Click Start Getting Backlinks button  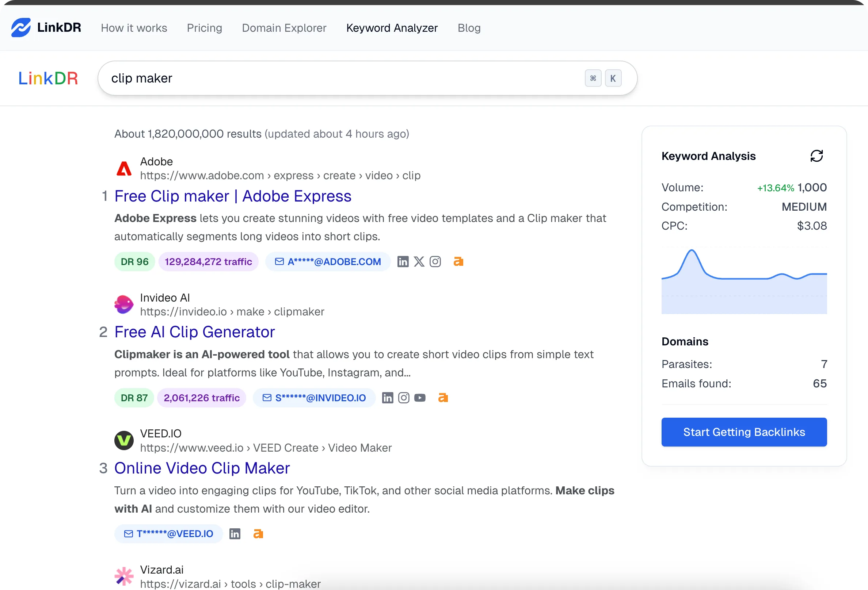tap(744, 432)
